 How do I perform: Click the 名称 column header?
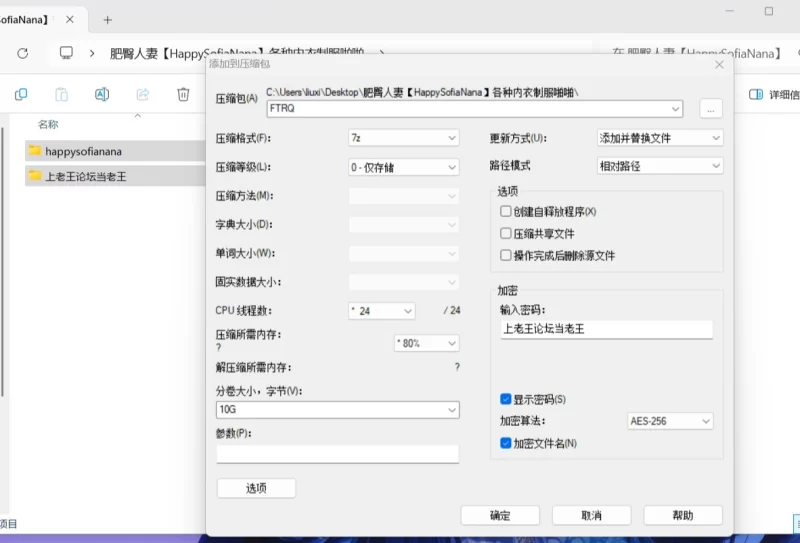48,124
